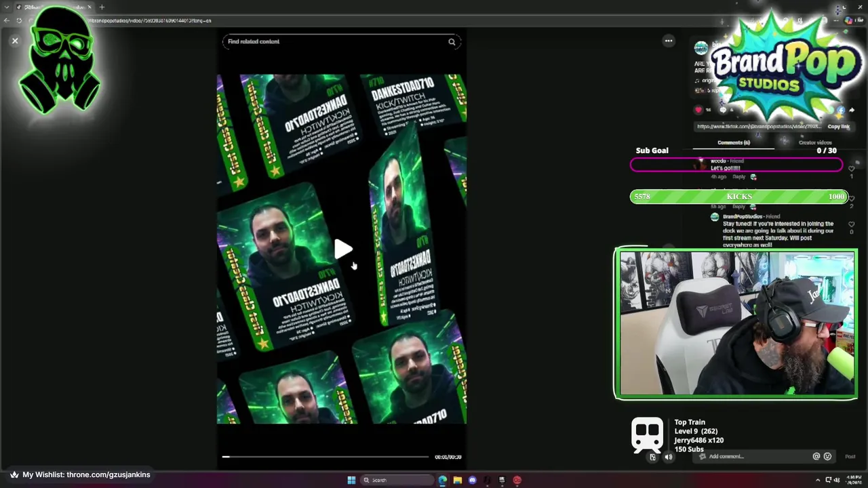This screenshot has height=488, width=868.
Task: Open the browser tab list dropdown
Action: (x=6, y=7)
